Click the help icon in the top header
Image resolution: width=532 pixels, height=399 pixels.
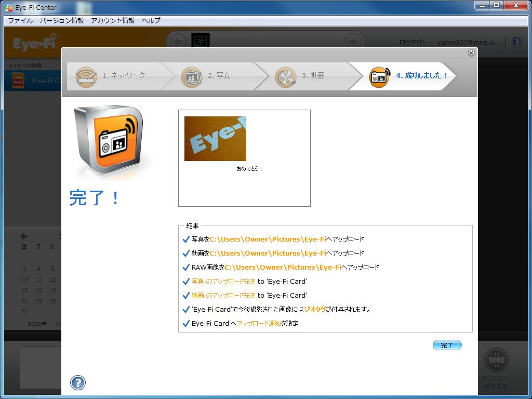(516, 42)
